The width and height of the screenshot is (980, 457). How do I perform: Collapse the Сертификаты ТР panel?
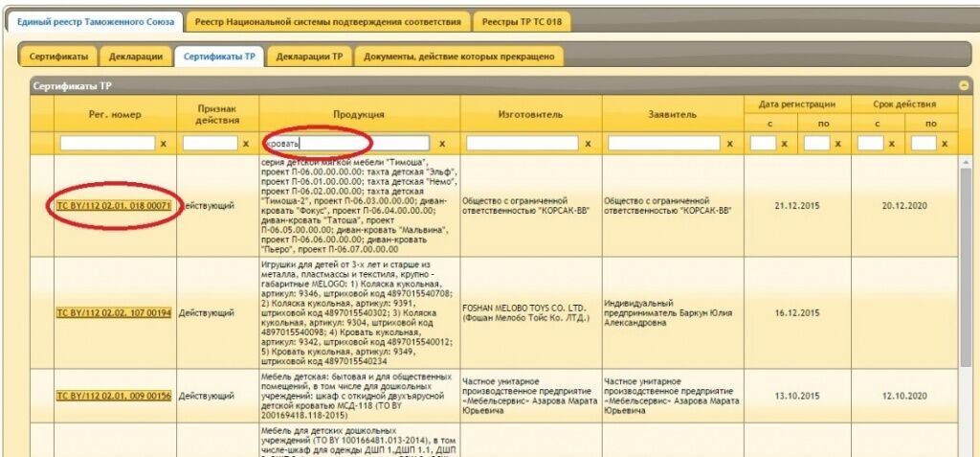pyautogui.click(x=964, y=86)
